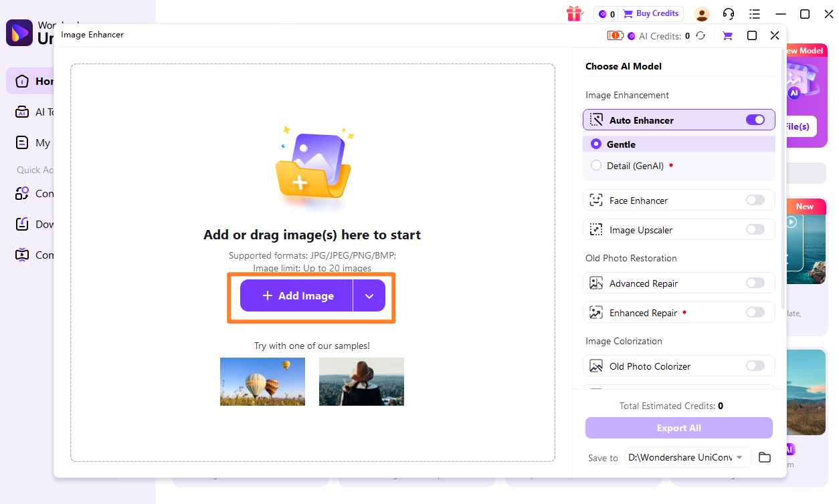
Task: Click the Add Image button
Action: coord(296,296)
